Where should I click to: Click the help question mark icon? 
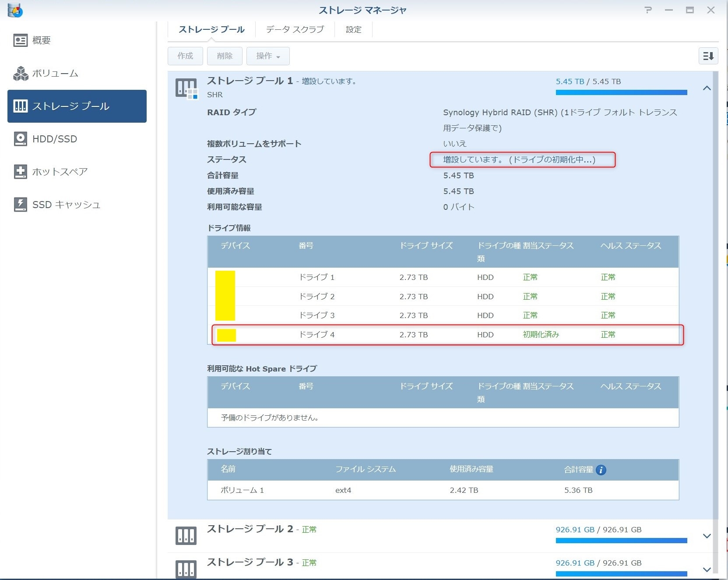tap(648, 10)
